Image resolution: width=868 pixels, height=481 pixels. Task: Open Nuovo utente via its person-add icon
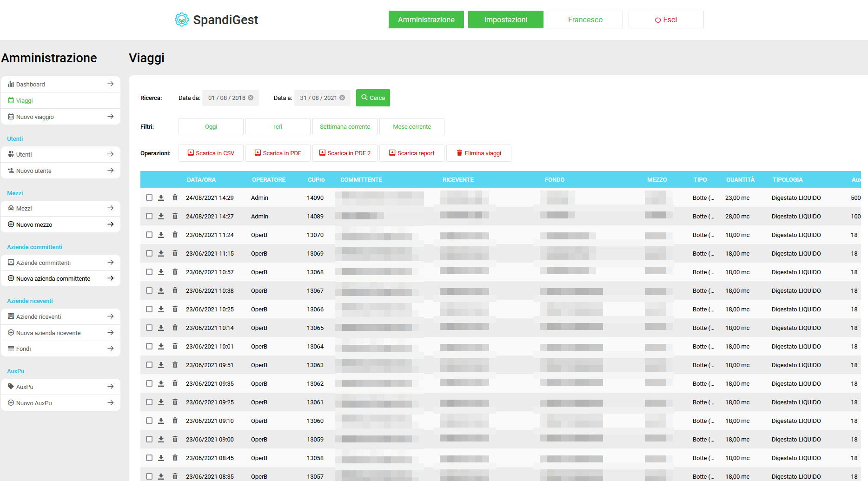coord(11,171)
